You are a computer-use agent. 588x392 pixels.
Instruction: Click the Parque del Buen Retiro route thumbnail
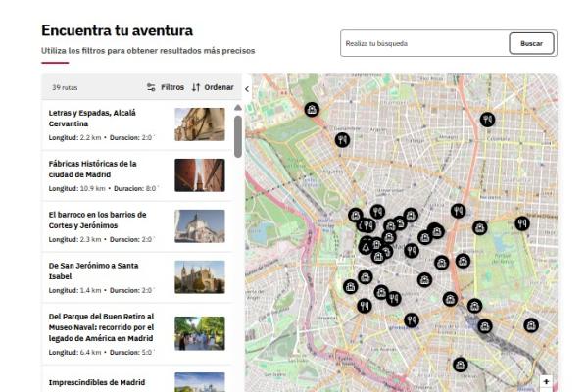[x=200, y=333]
